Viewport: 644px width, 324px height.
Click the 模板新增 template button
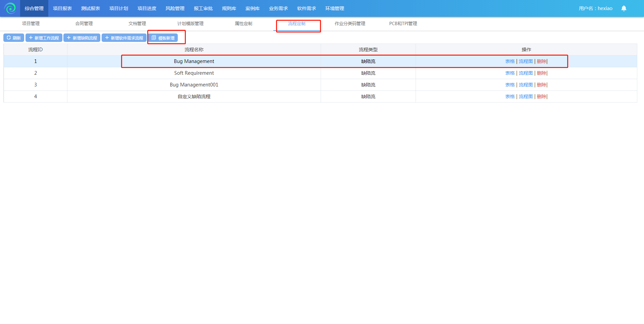(163, 38)
